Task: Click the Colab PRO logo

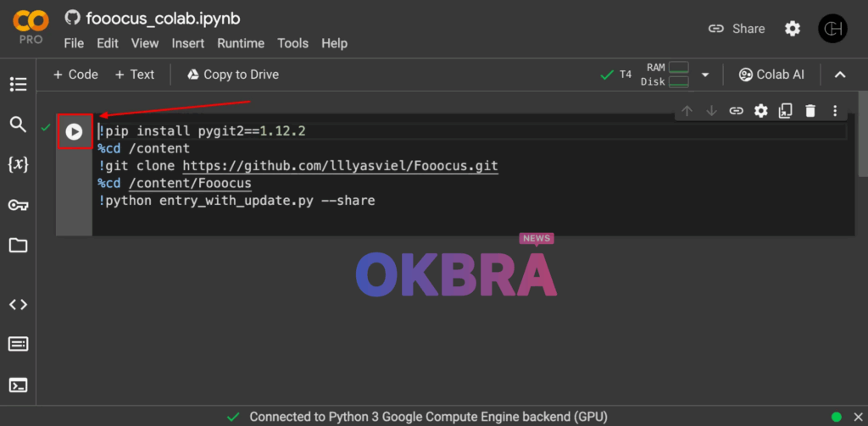Action: click(x=31, y=27)
